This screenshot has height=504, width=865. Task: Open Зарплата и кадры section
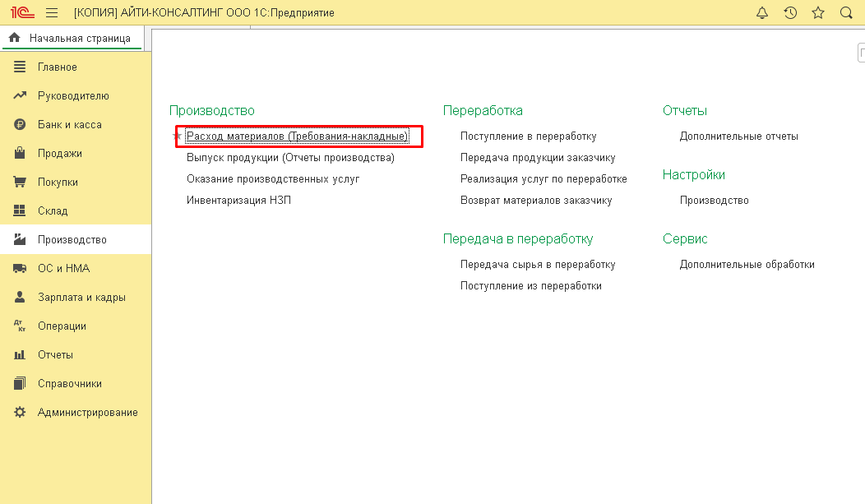click(x=81, y=298)
